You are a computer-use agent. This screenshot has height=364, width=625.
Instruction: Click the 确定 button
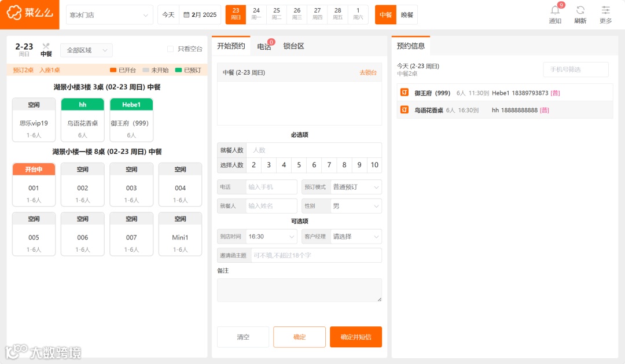pyautogui.click(x=299, y=337)
